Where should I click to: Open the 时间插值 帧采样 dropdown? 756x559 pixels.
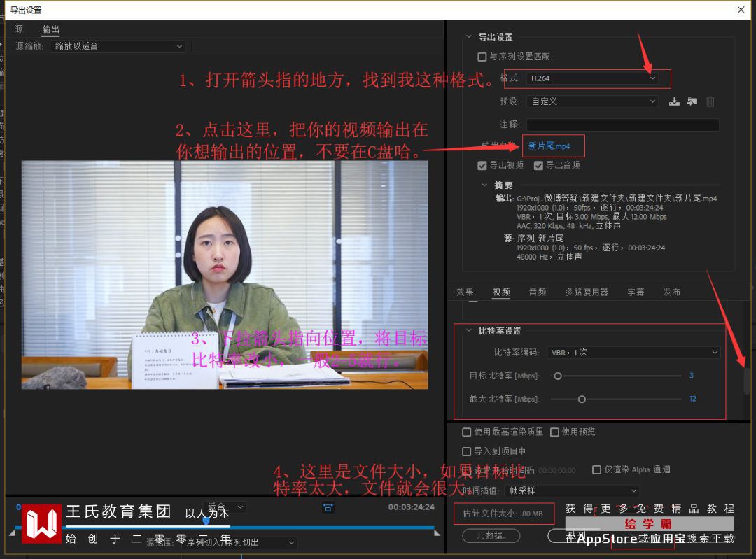572,490
